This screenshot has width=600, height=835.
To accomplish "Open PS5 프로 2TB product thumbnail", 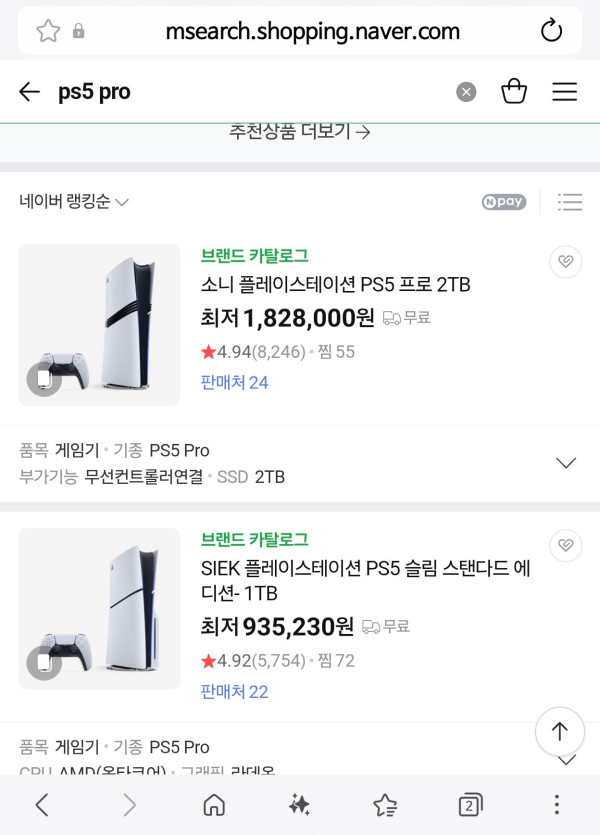I will [100, 325].
